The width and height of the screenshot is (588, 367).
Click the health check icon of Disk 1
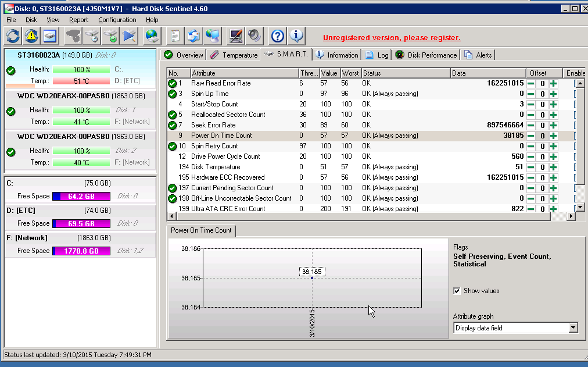pos(11,111)
